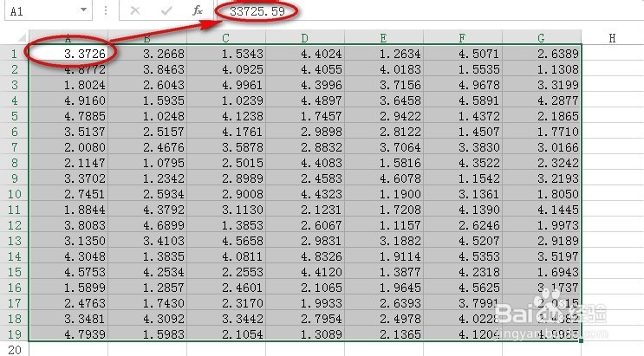Click cell with value 4.1445

542,210
